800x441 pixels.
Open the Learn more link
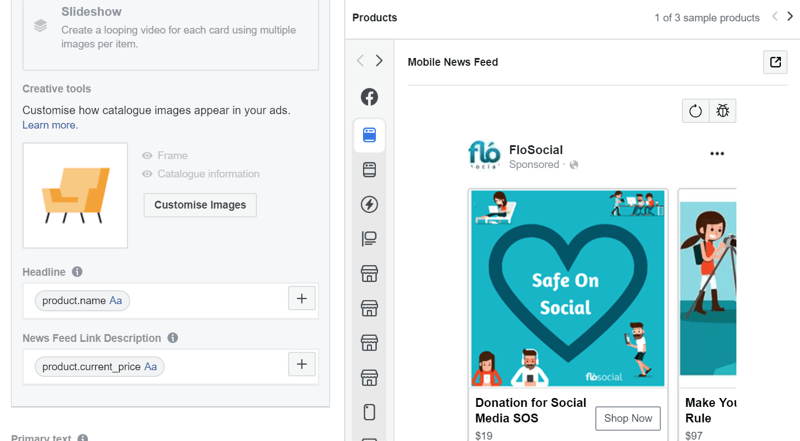coord(50,125)
